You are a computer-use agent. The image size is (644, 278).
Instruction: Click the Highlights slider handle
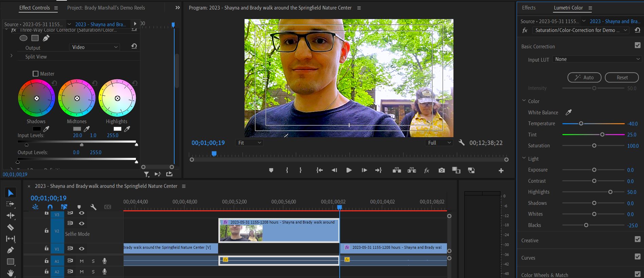pos(610,192)
